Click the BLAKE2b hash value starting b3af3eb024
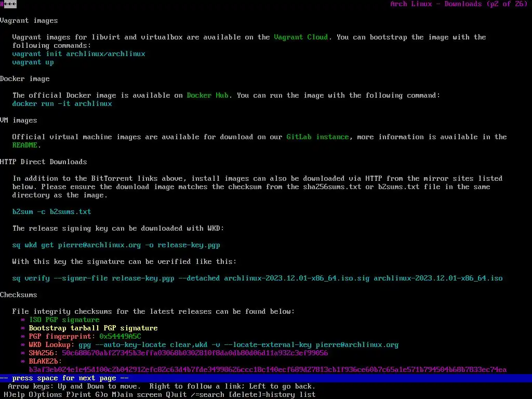 click(268, 369)
